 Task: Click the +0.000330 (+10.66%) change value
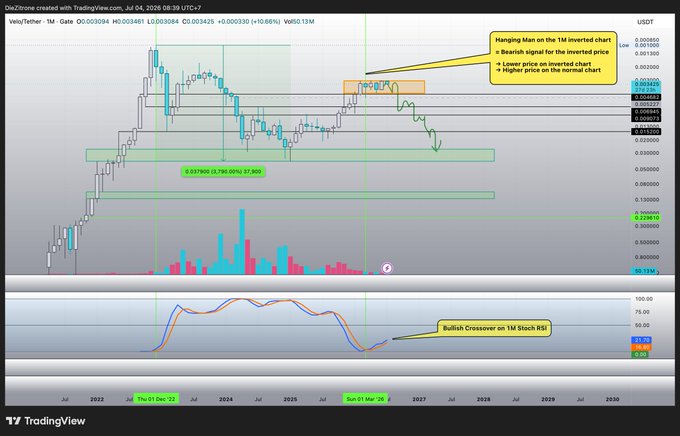tap(249, 21)
